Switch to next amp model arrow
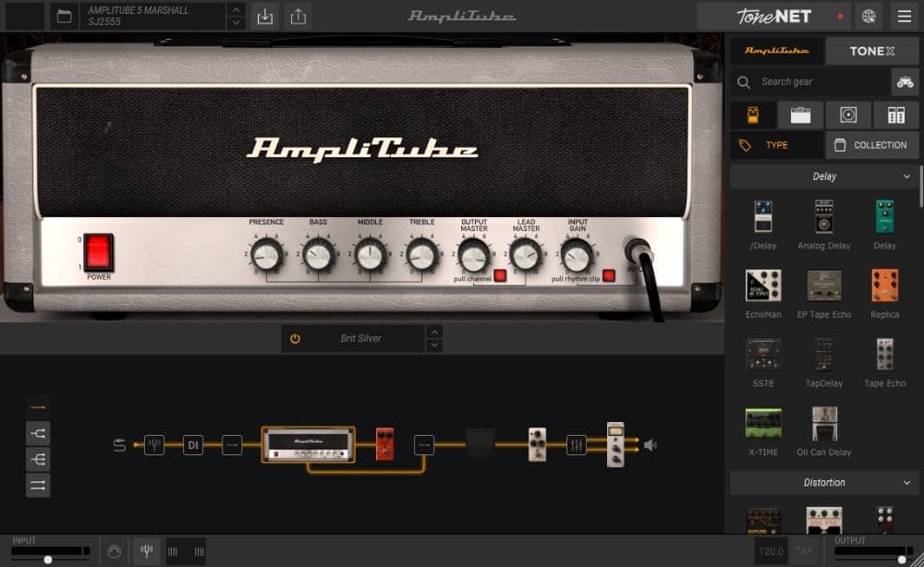This screenshot has width=924, height=567. click(434, 345)
